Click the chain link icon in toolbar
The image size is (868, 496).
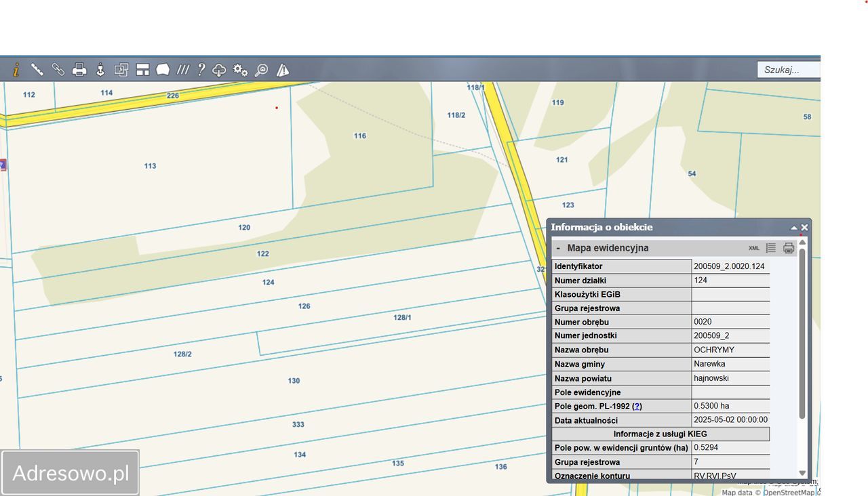58,70
